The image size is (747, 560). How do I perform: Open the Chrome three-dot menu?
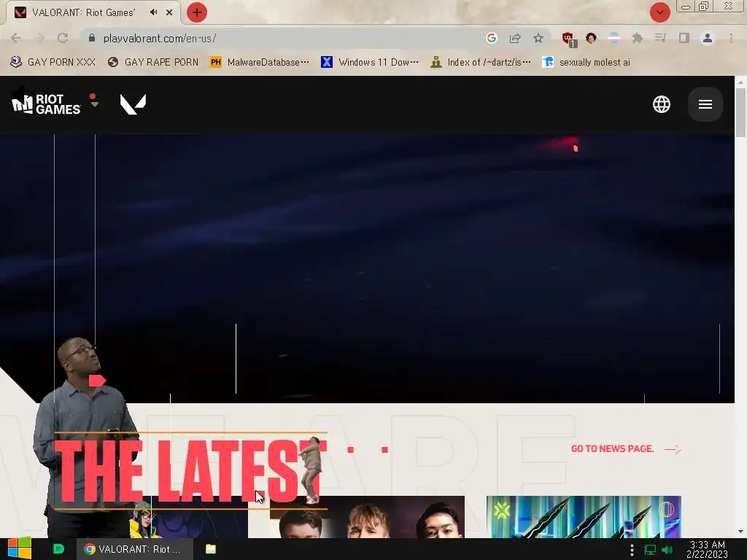731,38
